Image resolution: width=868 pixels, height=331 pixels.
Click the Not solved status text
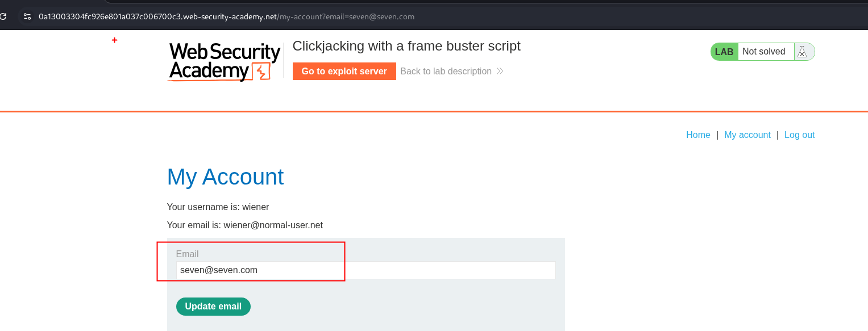click(763, 52)
